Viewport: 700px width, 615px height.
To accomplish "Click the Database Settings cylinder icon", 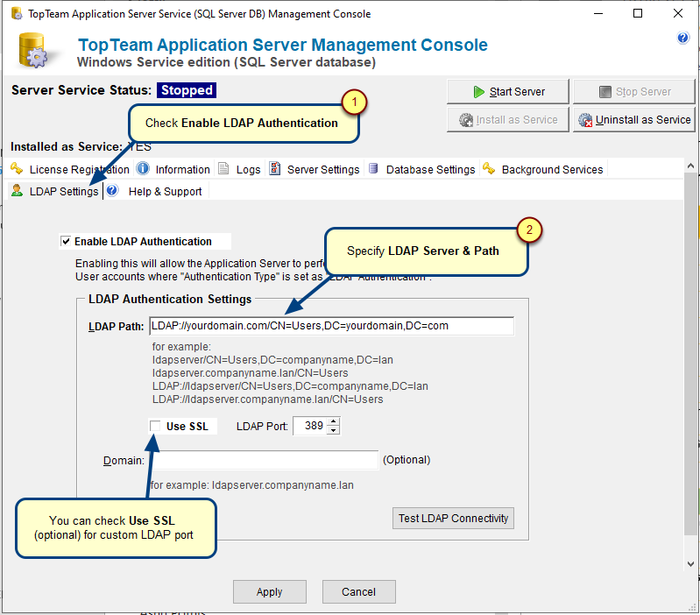I will (374, 169).
